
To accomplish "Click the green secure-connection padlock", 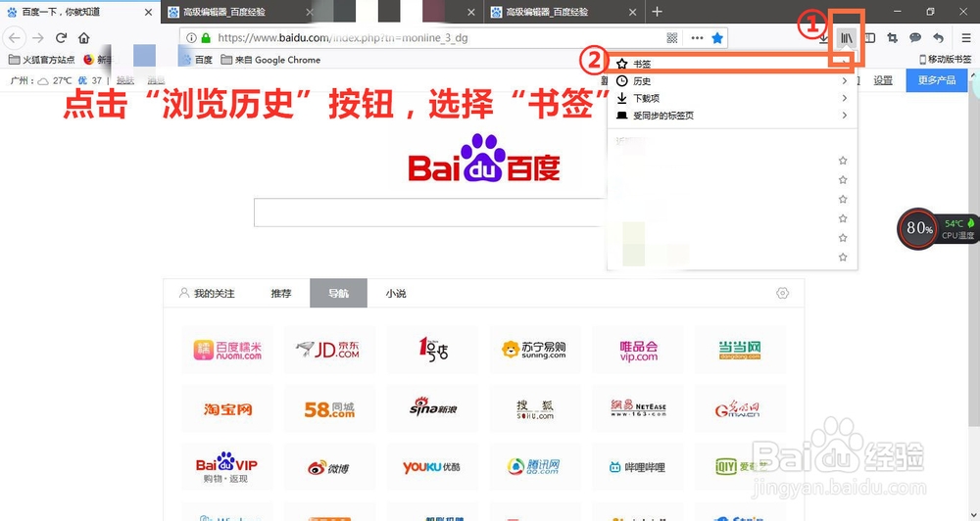I will [206, 38].
